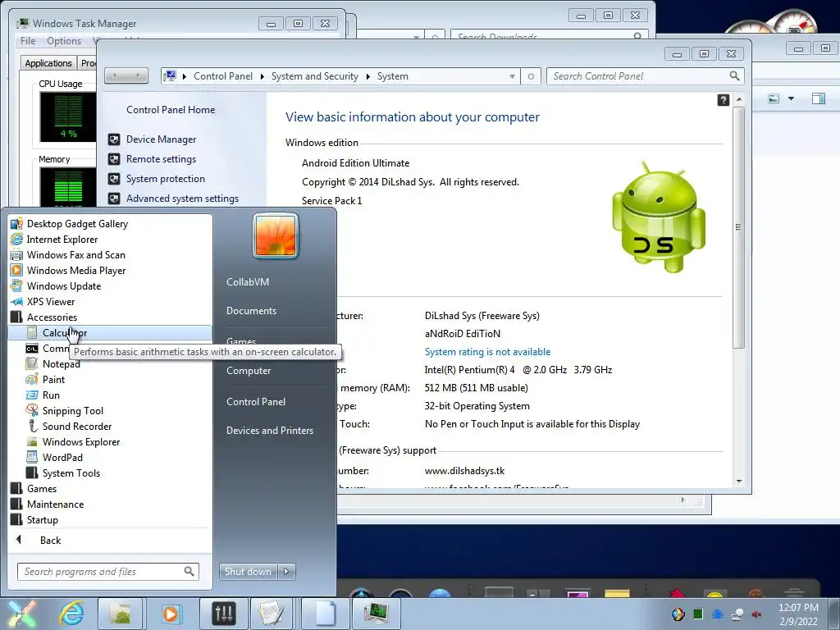Switch to Task Manager via taskbar button
840x630 pixels.
click(x=377, y=614)
